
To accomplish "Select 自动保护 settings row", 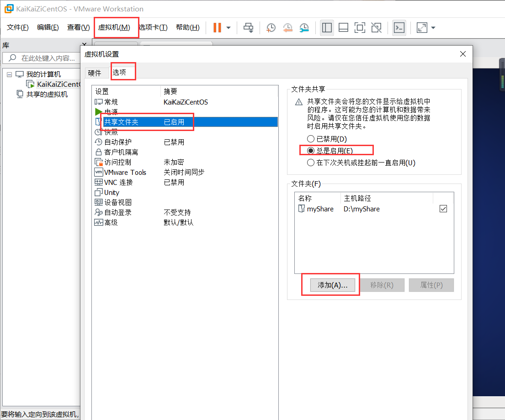I will pyautogui.click(x=185, y=142).
